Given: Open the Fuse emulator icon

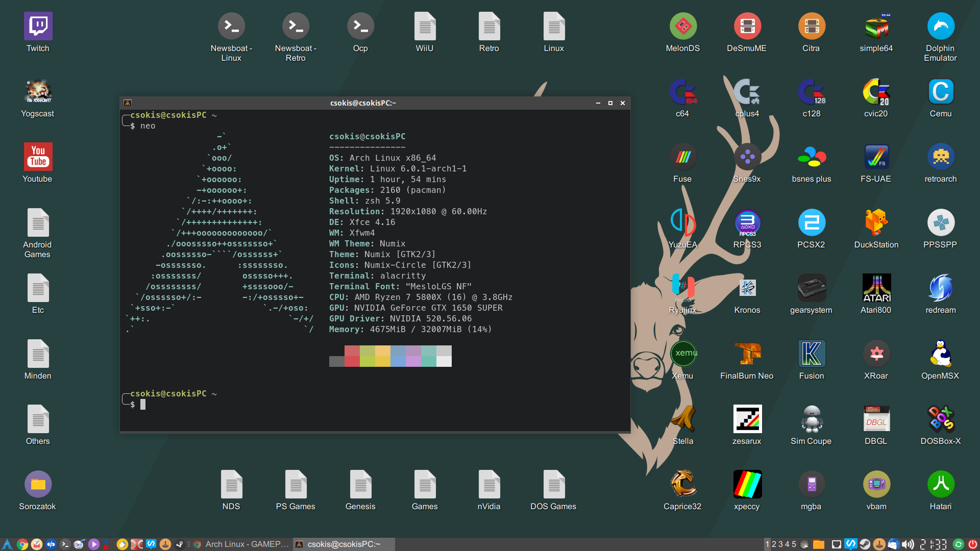Looking at the screenshot, I should coord(683,157).
